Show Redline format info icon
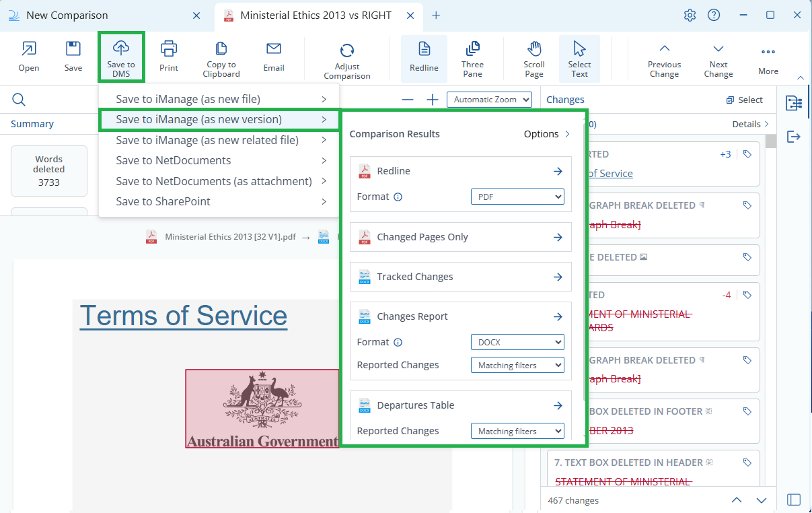Screen dimensions: 812x513 398,197
